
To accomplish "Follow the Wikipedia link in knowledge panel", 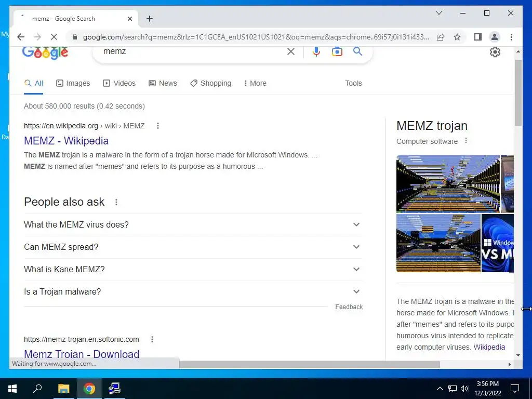I will click(489, 347).
